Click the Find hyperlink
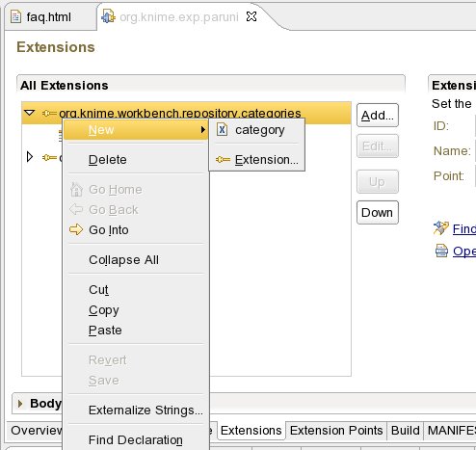Image resolution: width=476 pixels, height=450 pixels. pyautogui.click(x=464, y=229)
